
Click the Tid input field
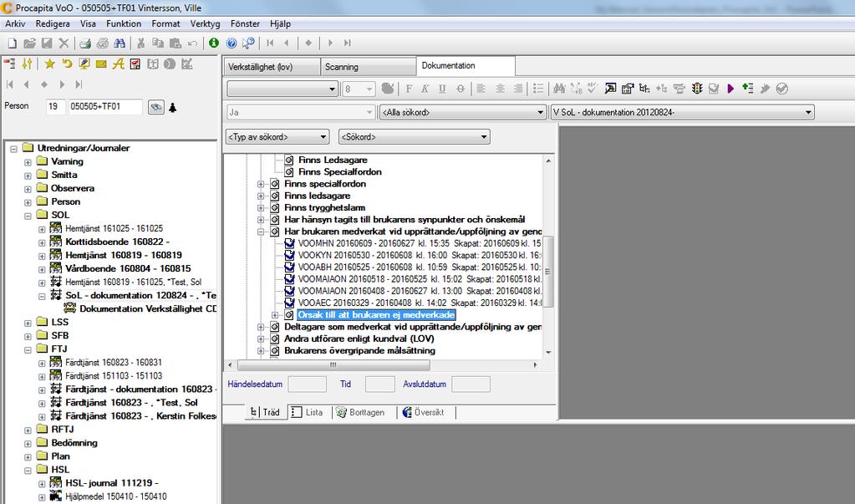[x=379, y=384]
